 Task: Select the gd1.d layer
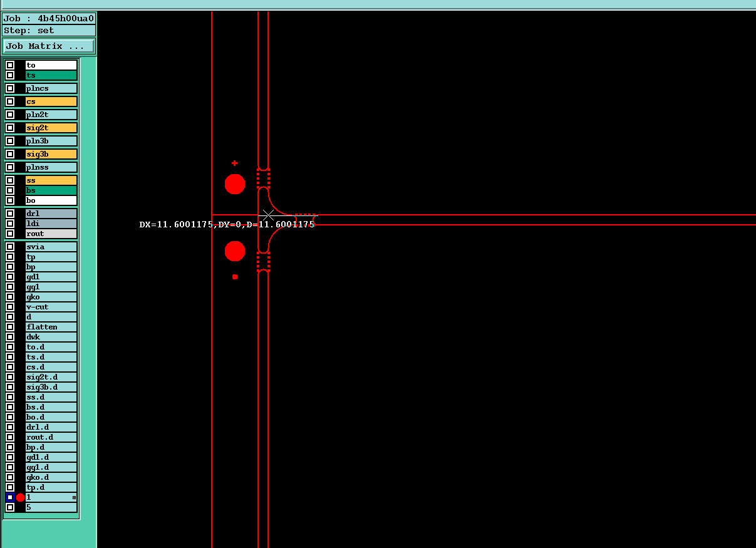[x=51, y=457]
